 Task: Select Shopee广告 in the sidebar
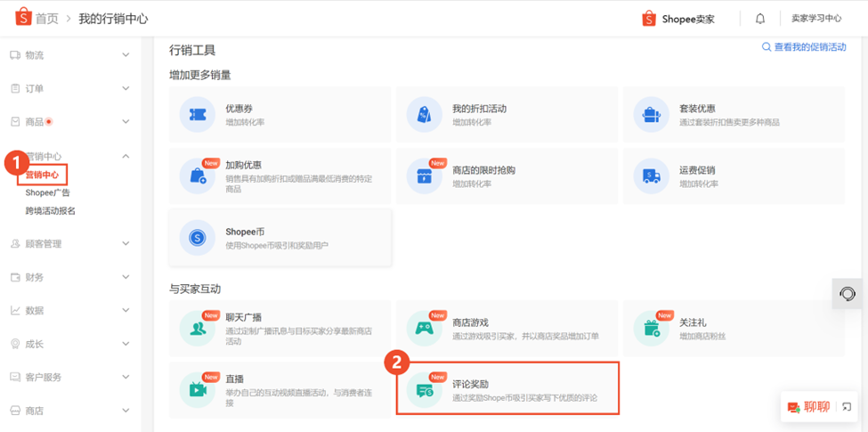tap(48, 192)
